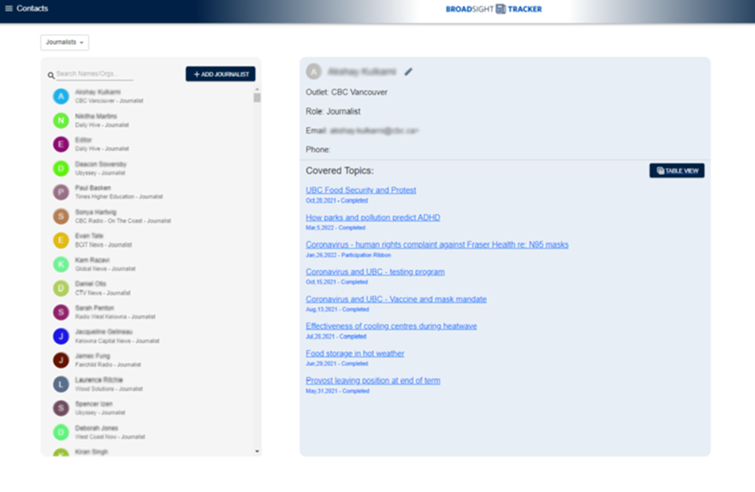Select the blue J avatar for Jacqueline Gelineau

pyautogui.click(x=61, y=336)
